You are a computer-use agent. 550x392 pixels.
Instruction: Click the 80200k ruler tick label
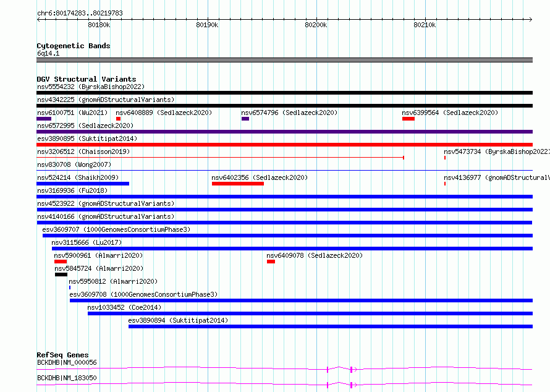316,25
